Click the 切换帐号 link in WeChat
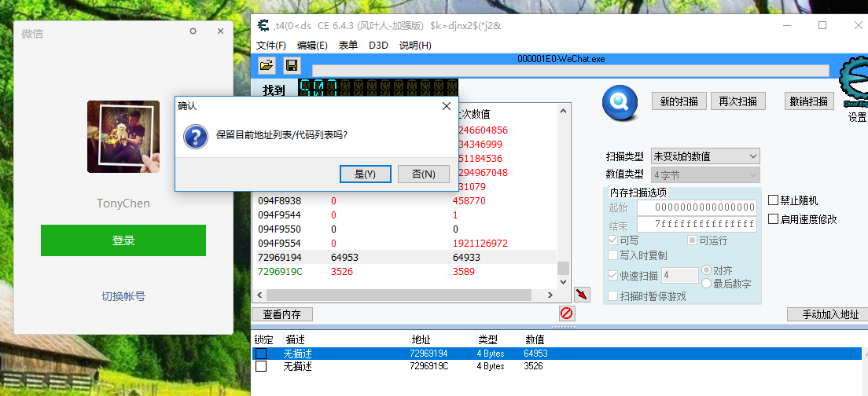 (123, 296)
